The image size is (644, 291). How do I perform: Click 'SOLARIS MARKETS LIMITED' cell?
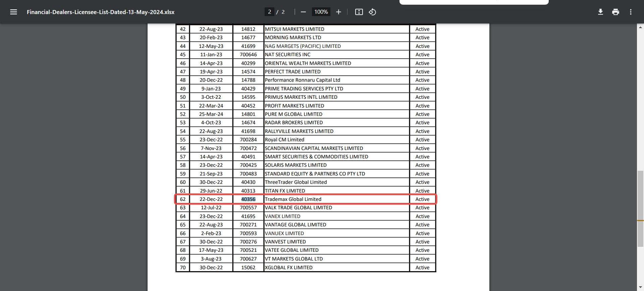point(336,165)
